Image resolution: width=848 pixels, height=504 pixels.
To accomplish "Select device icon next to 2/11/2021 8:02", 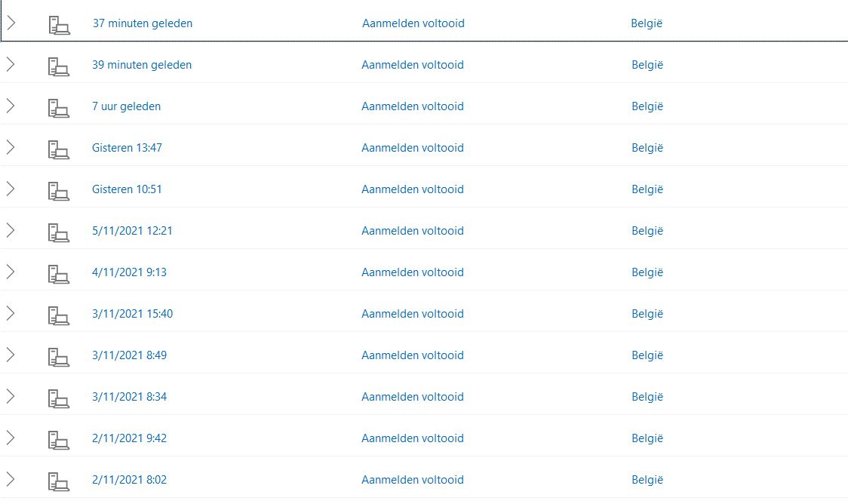I will (58, 481).
